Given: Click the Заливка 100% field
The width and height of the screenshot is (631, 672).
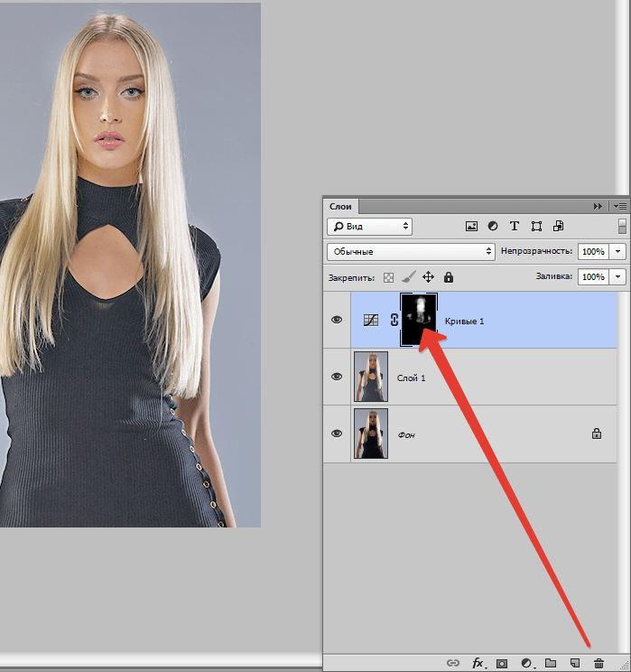Looking at the screenshot, I should point(594,277).
